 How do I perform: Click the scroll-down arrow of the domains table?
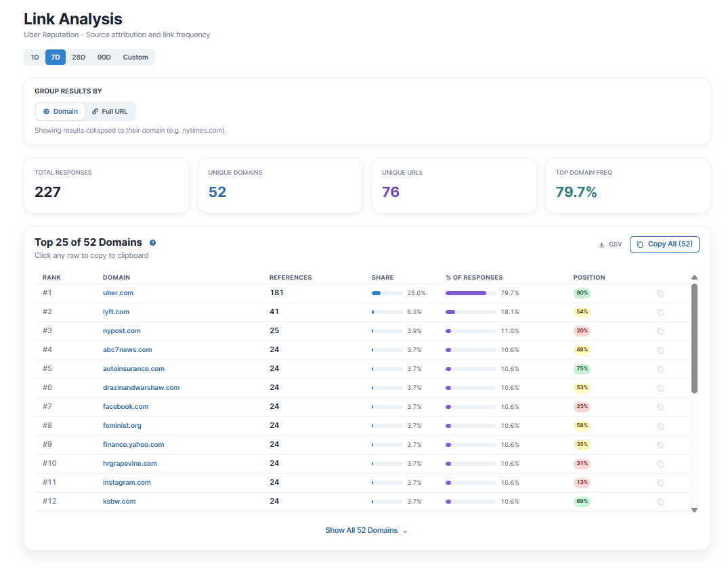pyautogui.click(x=695, y=510)
